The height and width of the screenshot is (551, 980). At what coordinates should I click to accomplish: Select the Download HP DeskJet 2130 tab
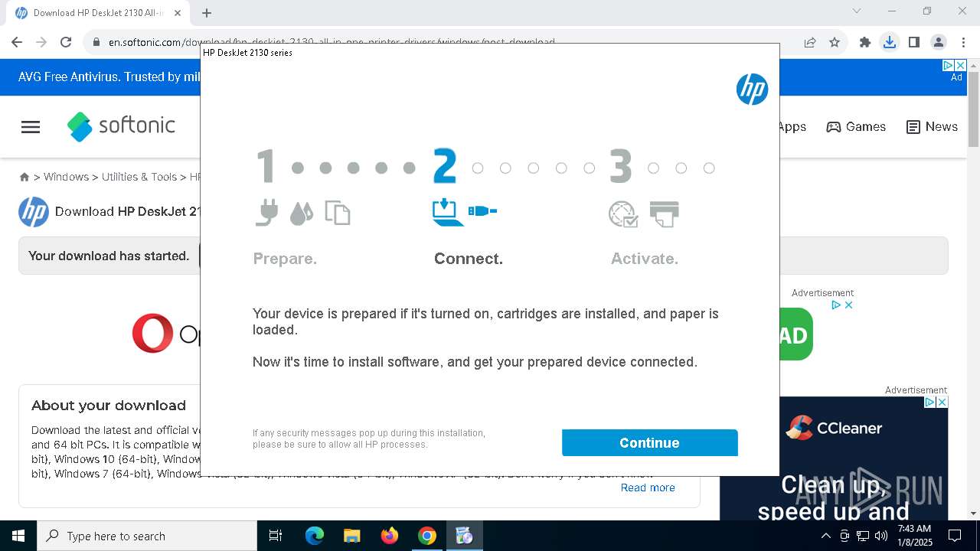(x=98, y=13)
